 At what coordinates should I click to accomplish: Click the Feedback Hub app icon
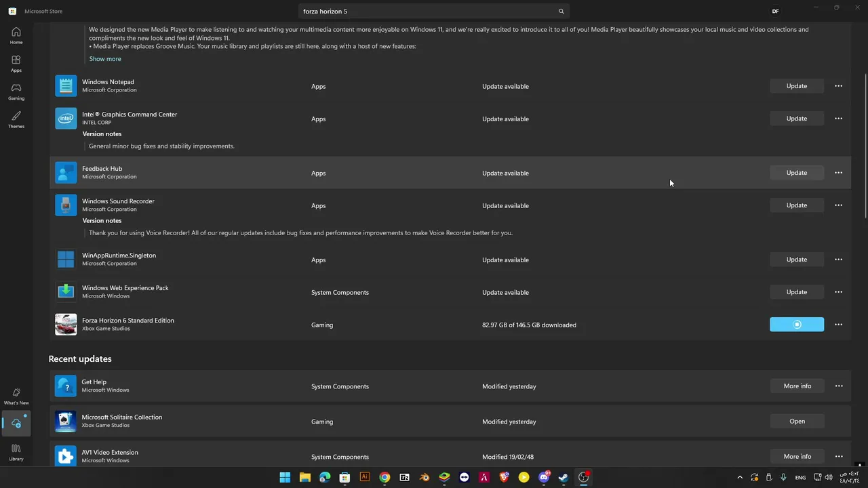pos(66,173)
